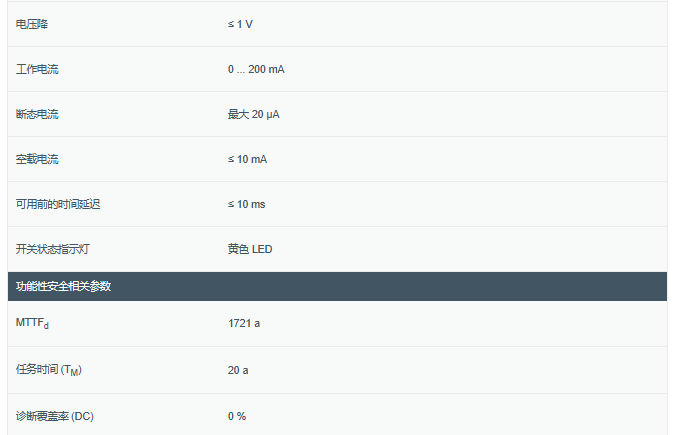The height and width of the screenshot is (435, 676).
Task: Select the 0 % diagnostic coverage value
Action: (237, 415)
